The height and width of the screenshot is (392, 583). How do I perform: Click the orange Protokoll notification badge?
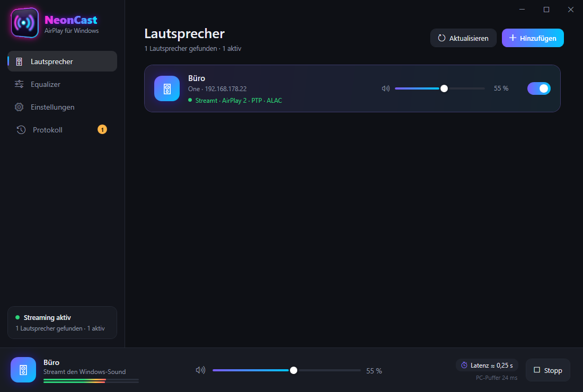point(102,129)
